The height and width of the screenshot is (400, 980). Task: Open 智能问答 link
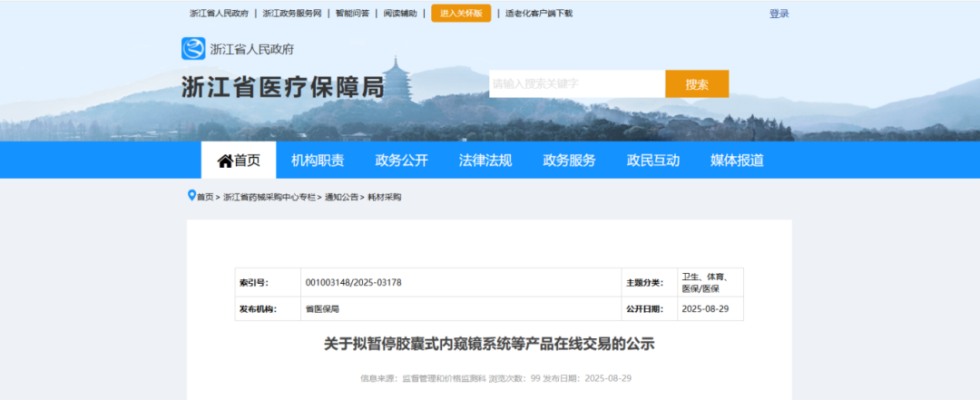point(352,13)
